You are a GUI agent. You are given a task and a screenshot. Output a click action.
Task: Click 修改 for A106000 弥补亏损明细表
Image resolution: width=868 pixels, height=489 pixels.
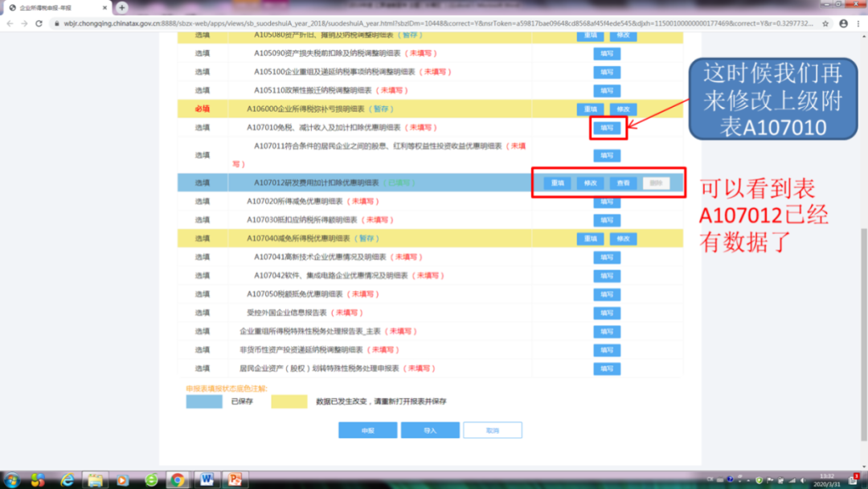click(623, 109)
